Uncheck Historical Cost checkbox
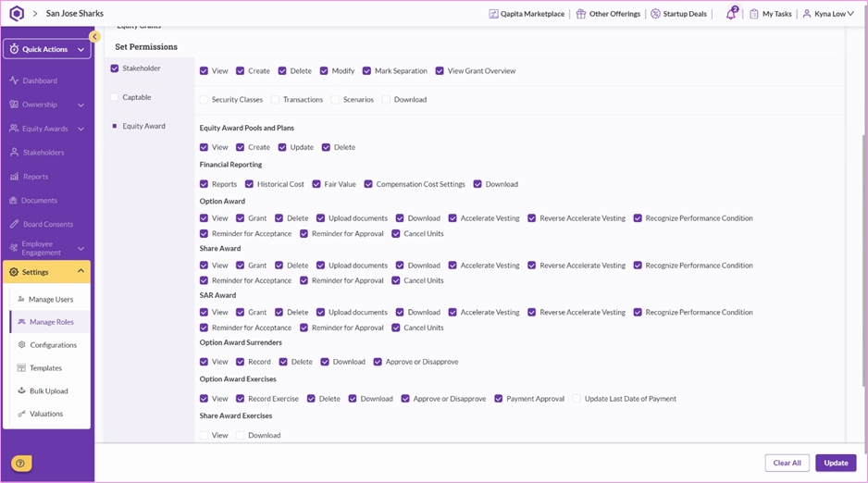 tap(249, 184)
